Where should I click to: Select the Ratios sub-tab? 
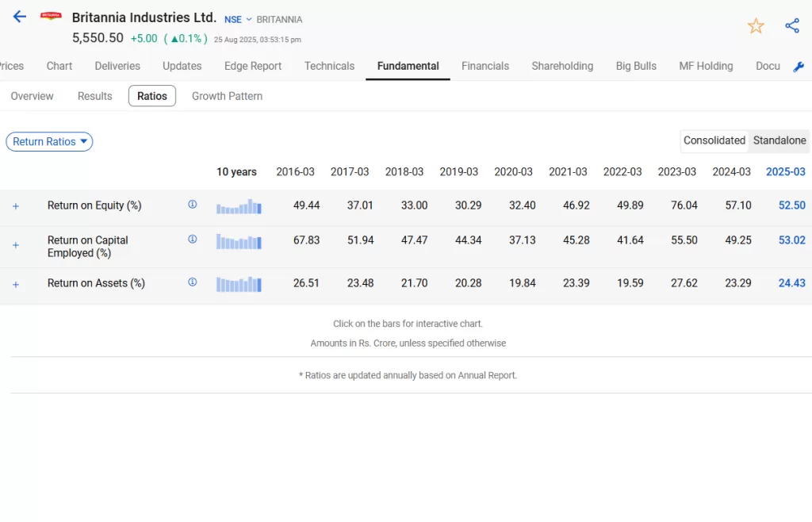click(151, 96)
